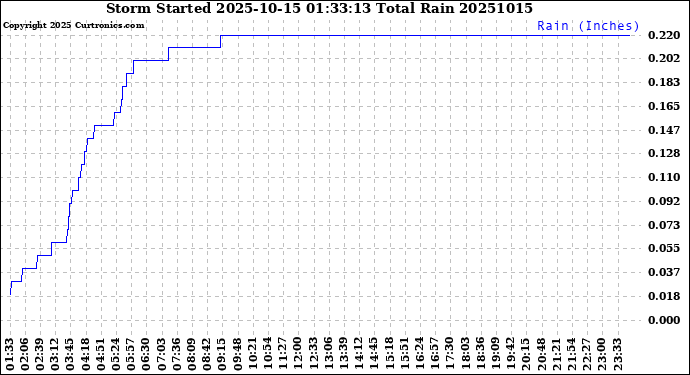Image resolution: width=690 pixels, height=375 pixels.
Task: Click the 13:39 time label
Action: (344, 355)
